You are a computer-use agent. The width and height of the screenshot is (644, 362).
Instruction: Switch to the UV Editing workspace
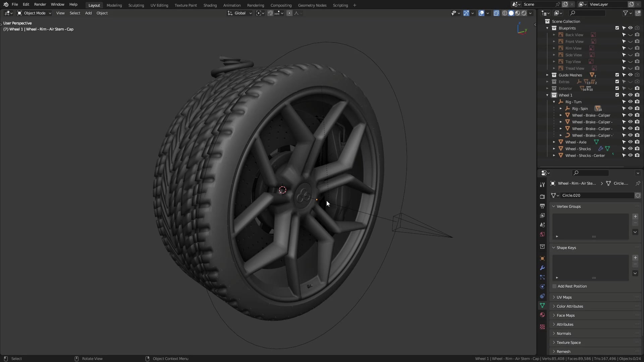(x=159, y=5)
